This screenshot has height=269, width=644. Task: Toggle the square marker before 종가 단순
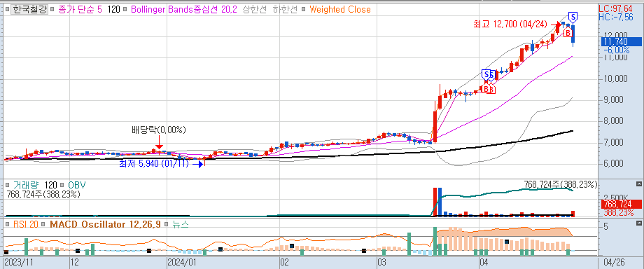pos(52,10)
